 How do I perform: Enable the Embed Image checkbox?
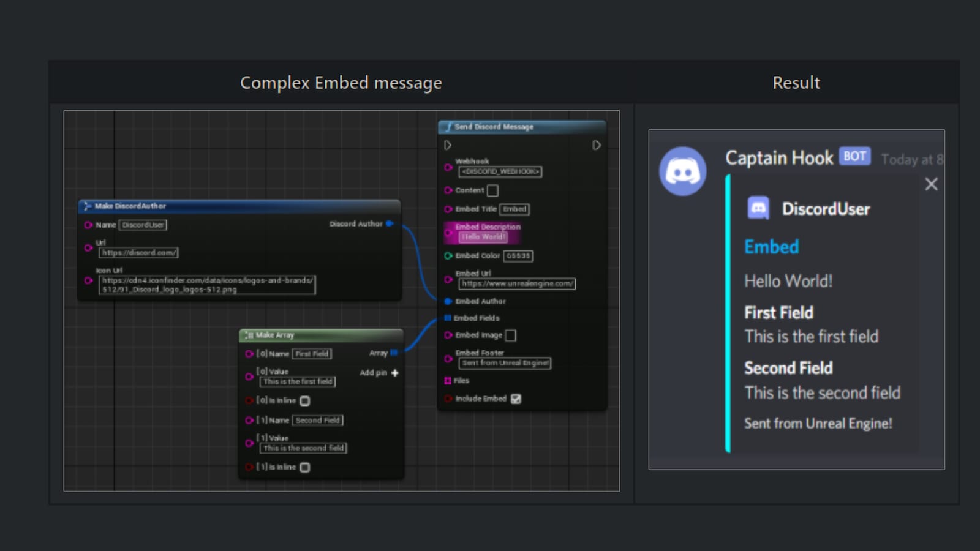point(512,335)
